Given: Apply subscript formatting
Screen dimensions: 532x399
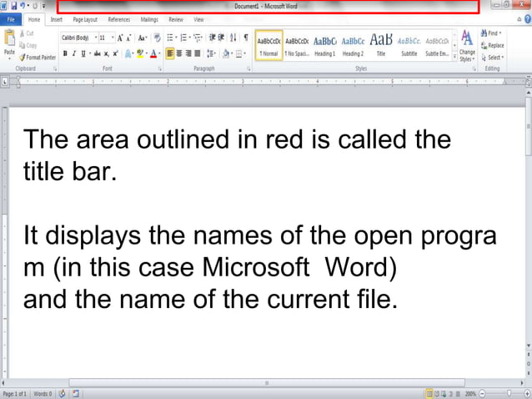Looking at the screenshot, I should point(106,53).
